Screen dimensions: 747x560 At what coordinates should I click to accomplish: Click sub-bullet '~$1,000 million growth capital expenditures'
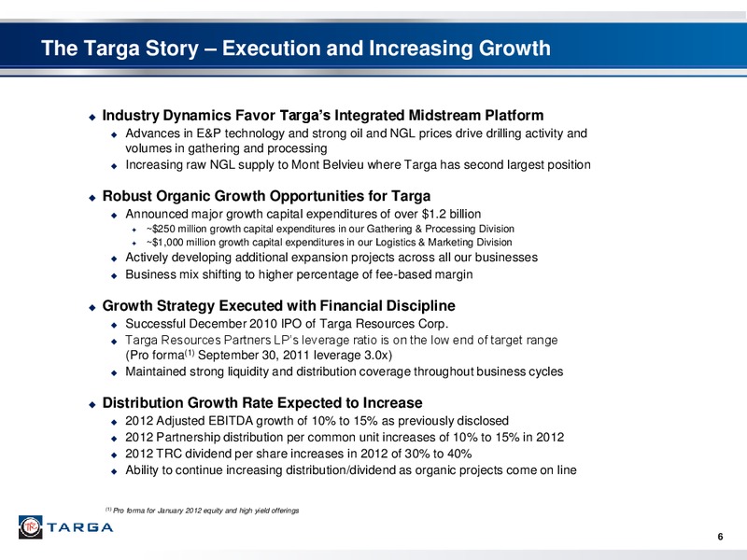(x=330, y=243)
